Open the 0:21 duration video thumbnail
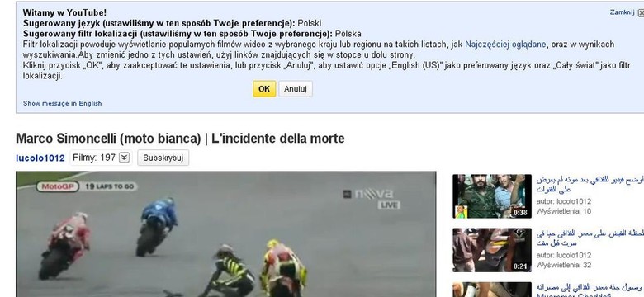The width and height of the screenshot is (644, 297). coord(492,250)
